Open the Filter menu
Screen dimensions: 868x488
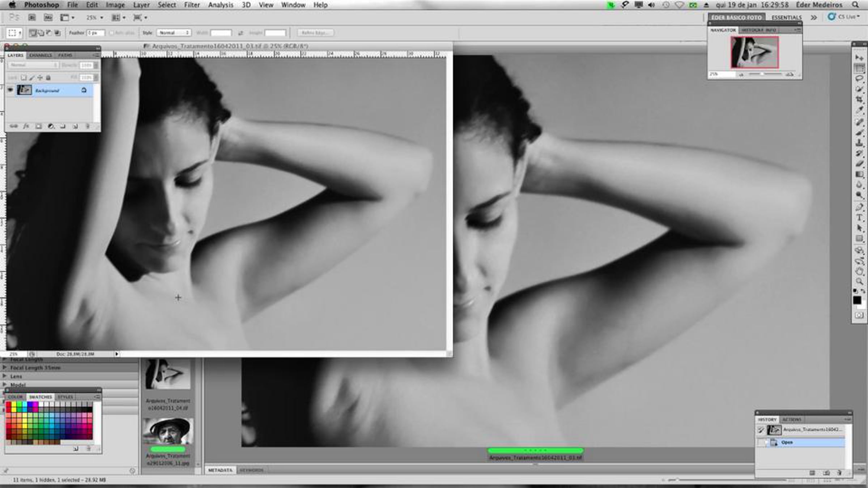click(192, 5)
